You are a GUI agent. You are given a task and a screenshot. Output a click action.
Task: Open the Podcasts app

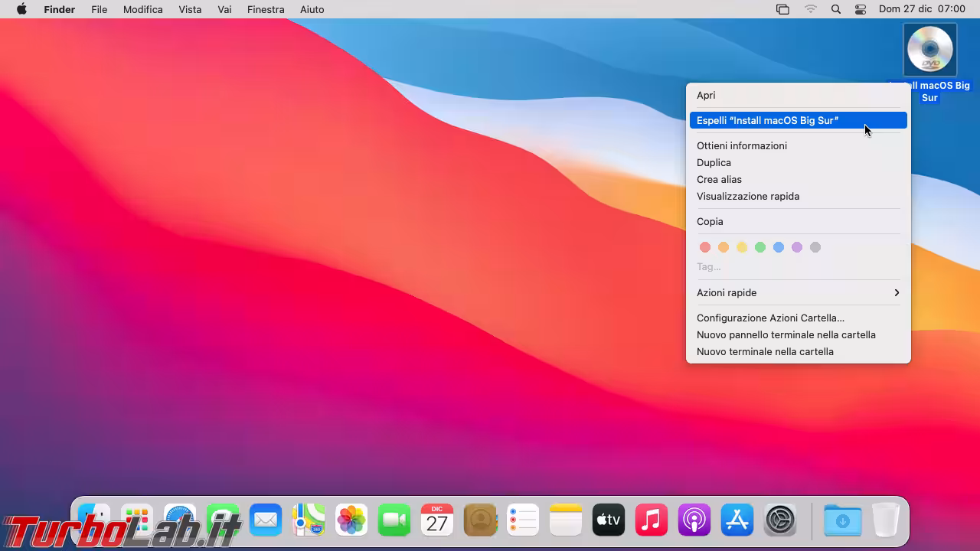point(694,520)
